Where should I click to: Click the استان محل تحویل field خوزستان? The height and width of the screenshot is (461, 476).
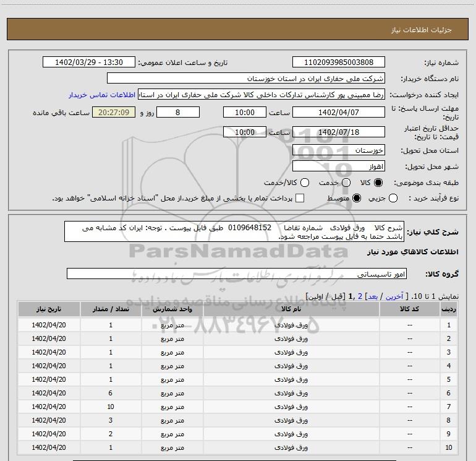(x=338, y=150)
